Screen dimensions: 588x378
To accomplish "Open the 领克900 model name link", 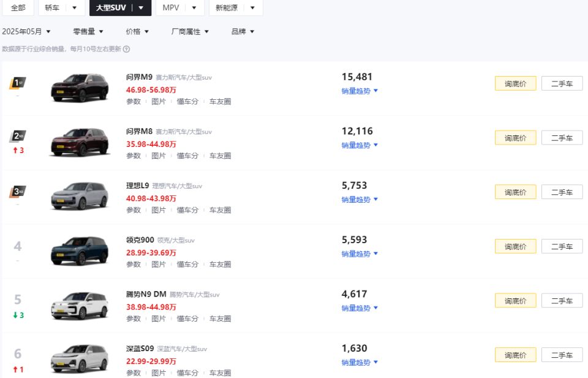I will (140, 240).
